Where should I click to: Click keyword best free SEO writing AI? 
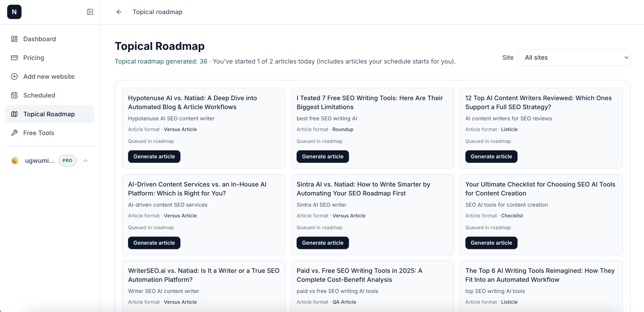click(x=327, y=118)
